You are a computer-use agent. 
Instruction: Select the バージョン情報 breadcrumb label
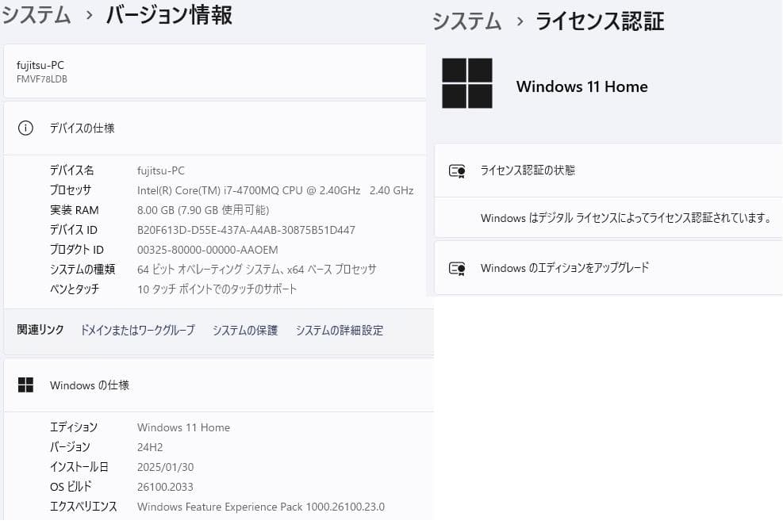(x=167, y=16)
